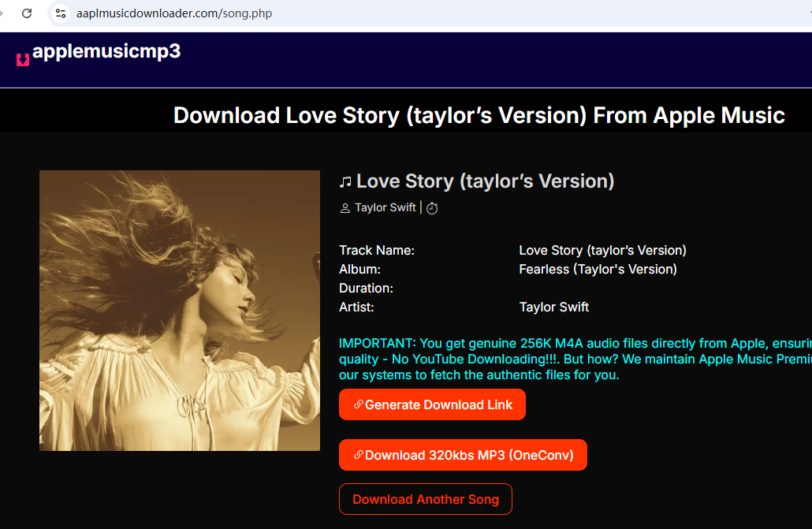The width and height of the screenshot is (812, 529).
Task: Click the music note icon beside song title
Action: pos(345,182)
